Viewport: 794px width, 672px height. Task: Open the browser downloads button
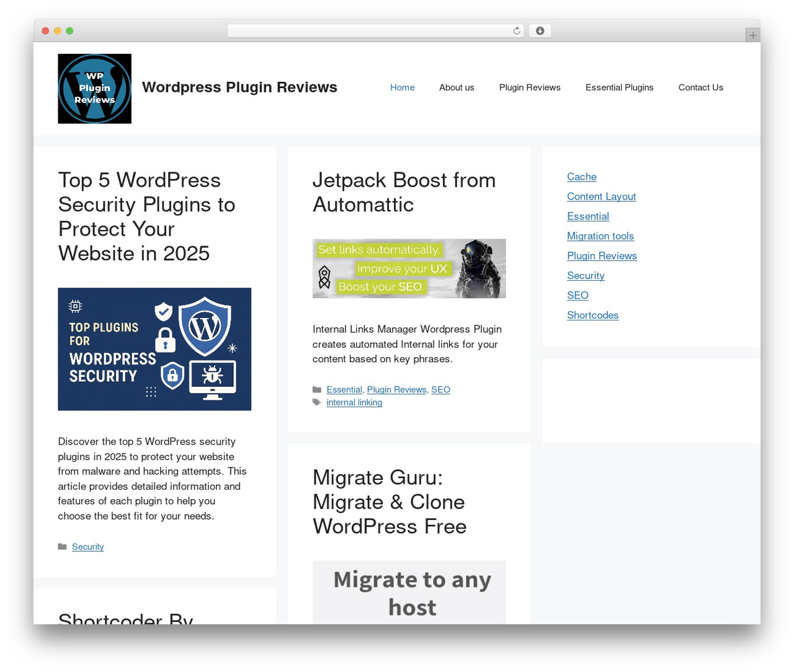tap(540, 31)
